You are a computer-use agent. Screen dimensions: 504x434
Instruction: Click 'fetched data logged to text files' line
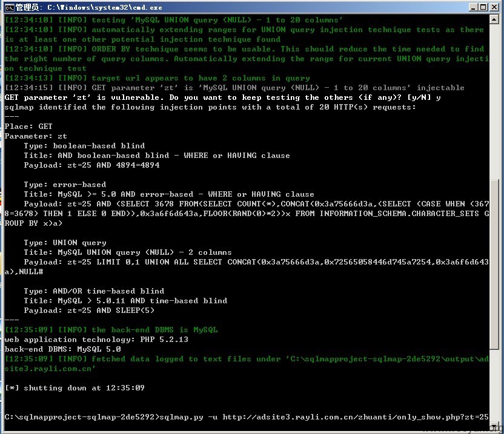click(247, 364)
